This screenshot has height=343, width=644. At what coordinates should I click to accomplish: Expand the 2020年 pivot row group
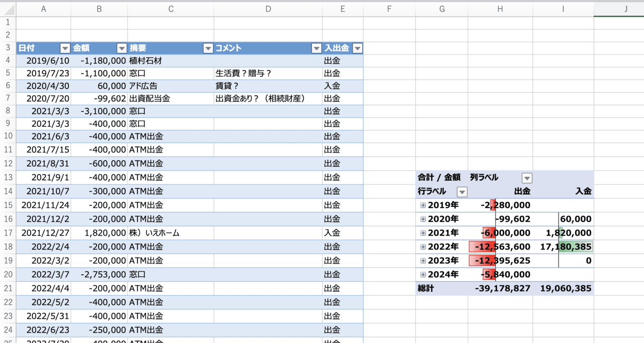pyautogui.click(x=423, y=219)
